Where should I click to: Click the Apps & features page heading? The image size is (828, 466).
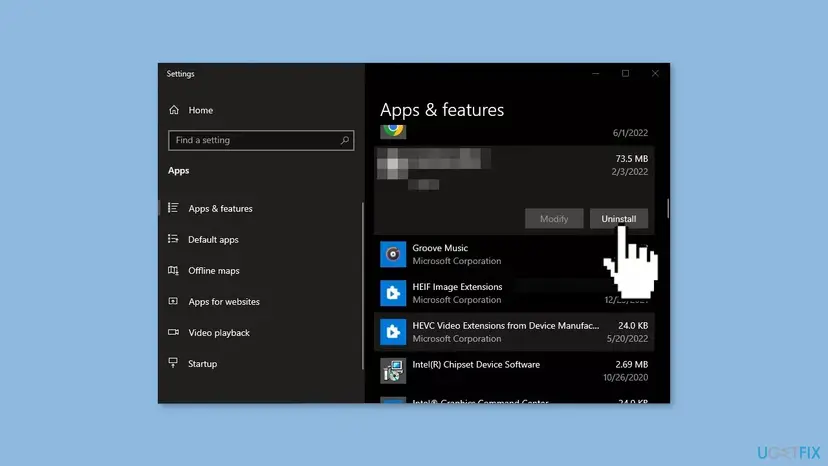[x=442, y=110]
